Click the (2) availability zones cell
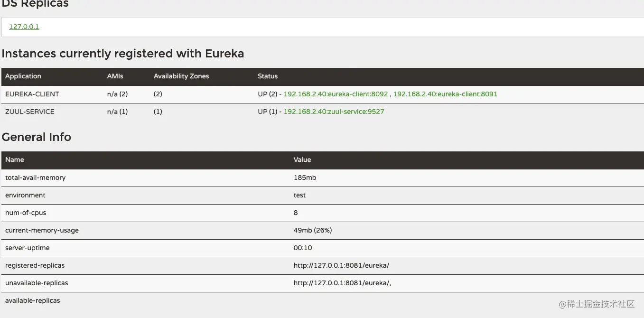The image size is (644, 318). point(158,94)
